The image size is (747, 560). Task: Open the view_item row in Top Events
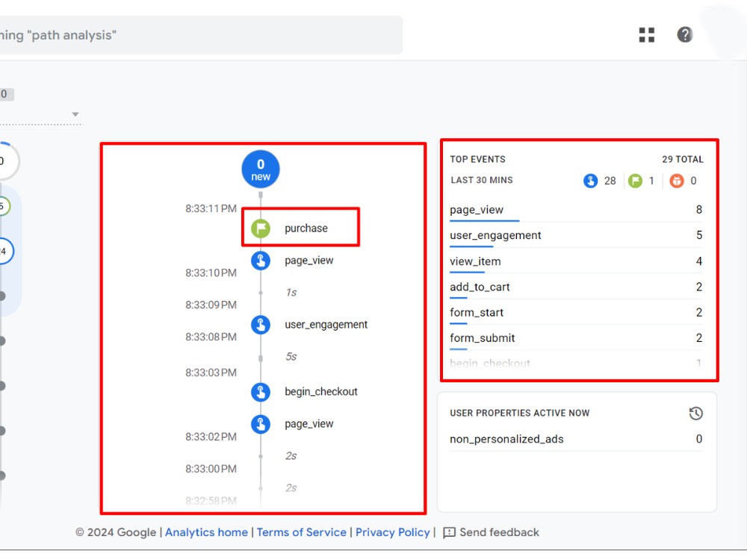pyautogui.click(x=576, y=261)
